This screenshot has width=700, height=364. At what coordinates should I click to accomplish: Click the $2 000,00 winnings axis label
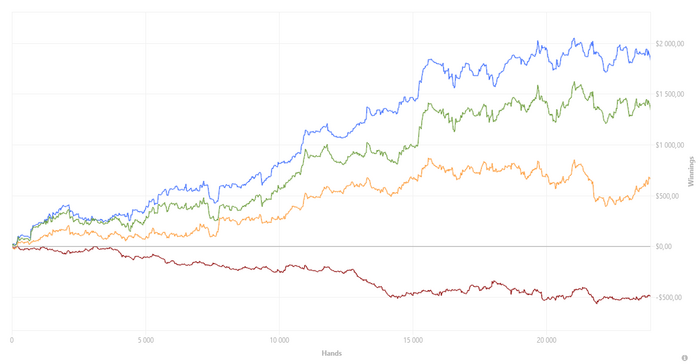(669, 43)
